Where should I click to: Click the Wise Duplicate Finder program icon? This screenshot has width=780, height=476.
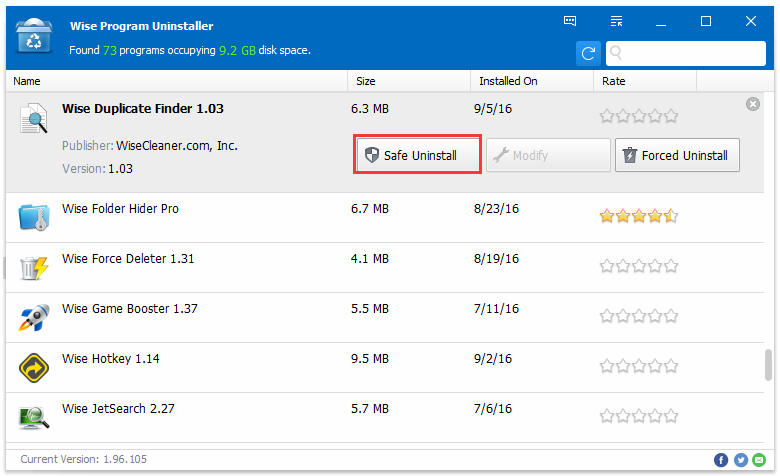pyautogui.click(x=34, y=118)
